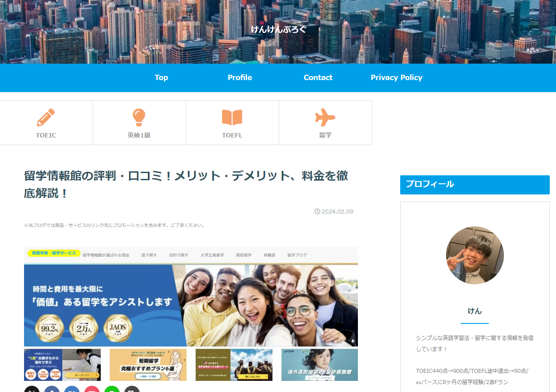Click the 2024.02.09 post date
Viewport: 556px width, 392px height.
(x=337, y=211)
